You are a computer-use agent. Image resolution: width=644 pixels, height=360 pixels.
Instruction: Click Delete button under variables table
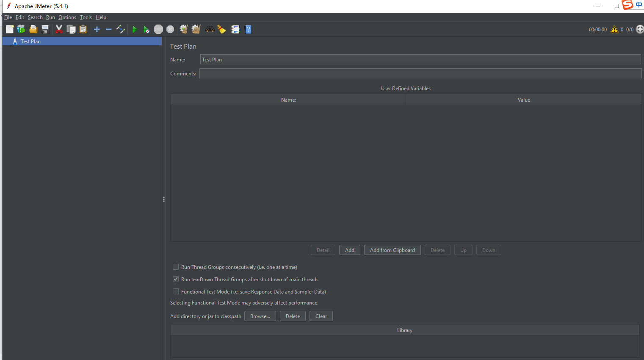[x=437, y=250]
